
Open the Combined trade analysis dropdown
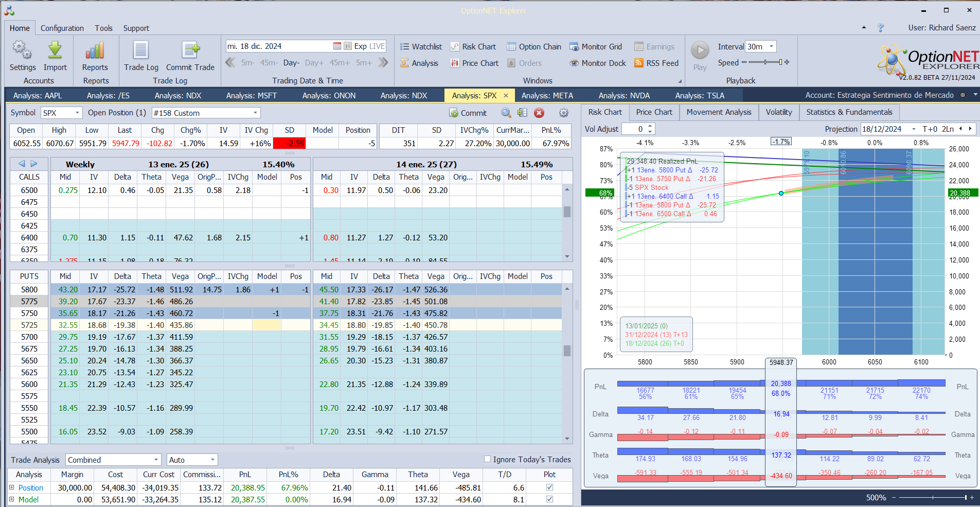point(156,460)
